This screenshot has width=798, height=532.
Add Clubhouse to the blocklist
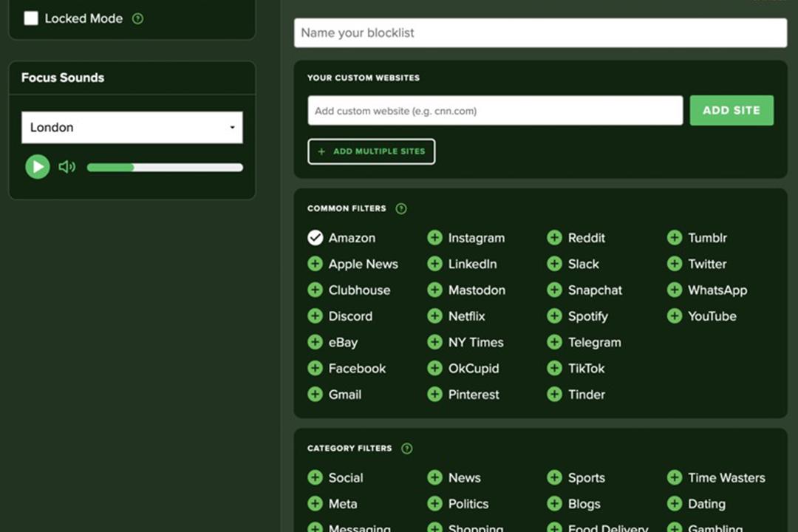pyautogui.click(x=315, y=290)
